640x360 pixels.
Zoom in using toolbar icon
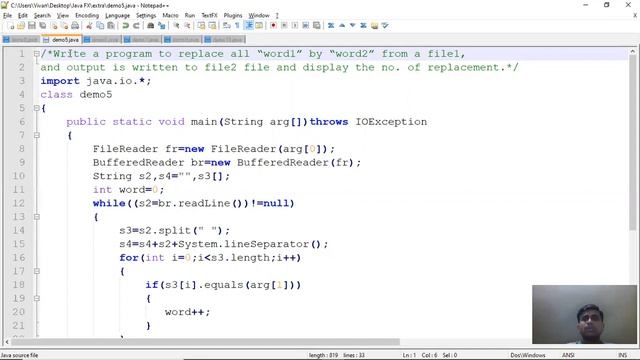click(176, 26)
